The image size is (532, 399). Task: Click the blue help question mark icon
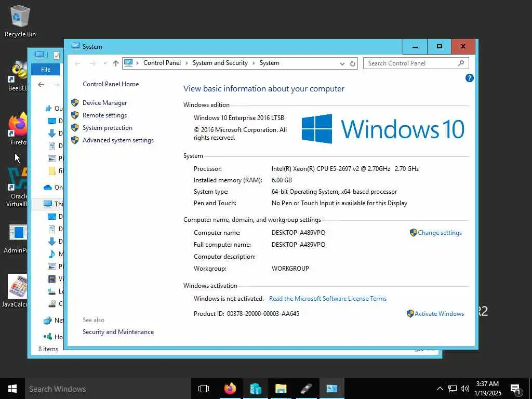click(x=469, y=78)
